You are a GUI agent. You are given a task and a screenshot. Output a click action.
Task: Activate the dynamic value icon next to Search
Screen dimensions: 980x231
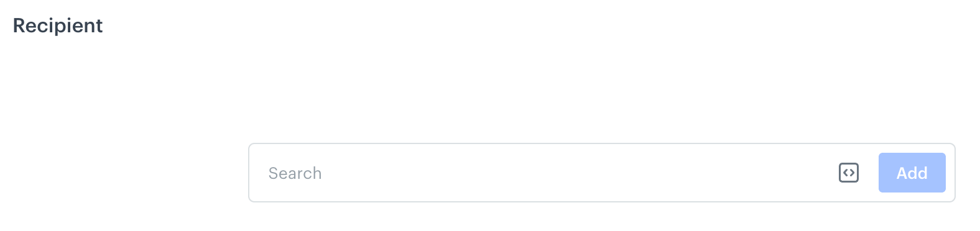coord(849,173)
